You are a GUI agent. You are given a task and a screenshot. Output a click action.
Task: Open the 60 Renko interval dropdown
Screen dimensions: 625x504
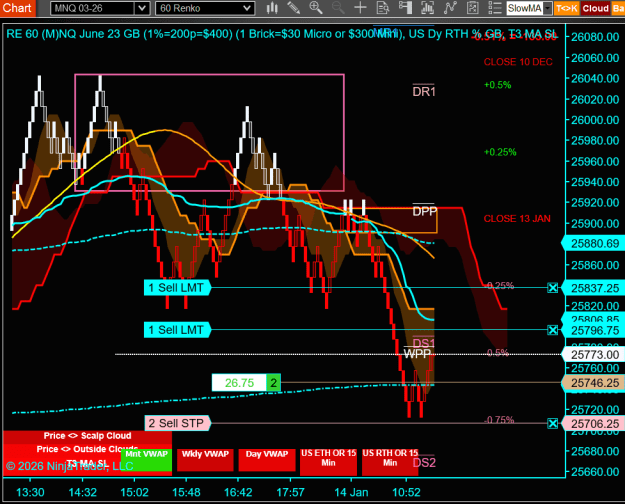pos(205,8)
